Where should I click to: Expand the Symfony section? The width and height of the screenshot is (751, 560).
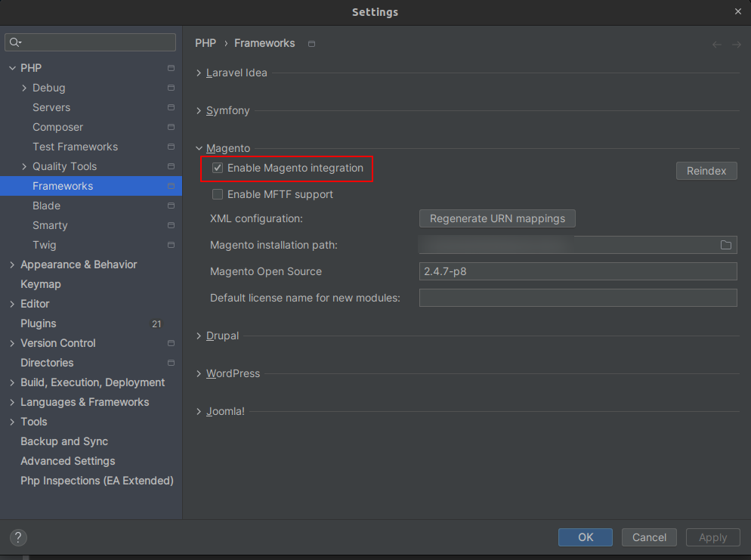click(199, 111)
